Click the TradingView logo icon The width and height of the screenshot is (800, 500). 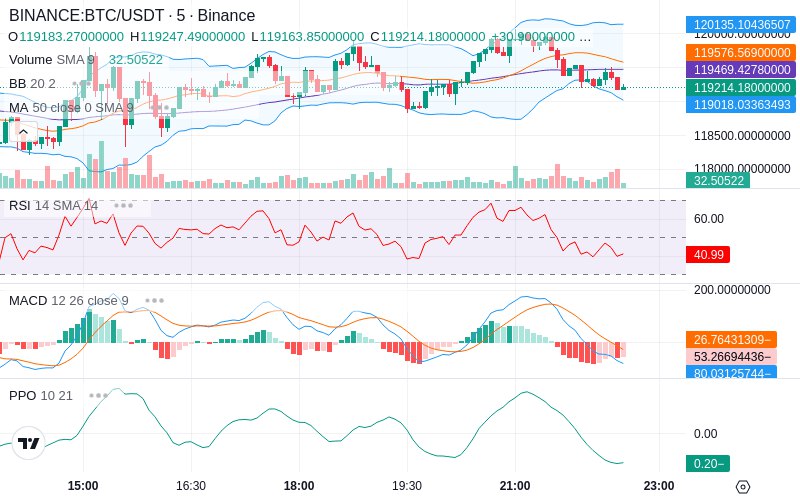pyautogui.click(x=29, y=443)
